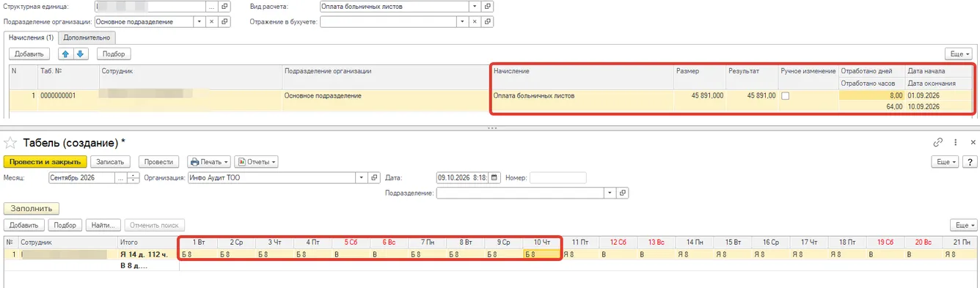Toggle Ручное изменение checkbox in accrual row

click(x=786, y=96)
